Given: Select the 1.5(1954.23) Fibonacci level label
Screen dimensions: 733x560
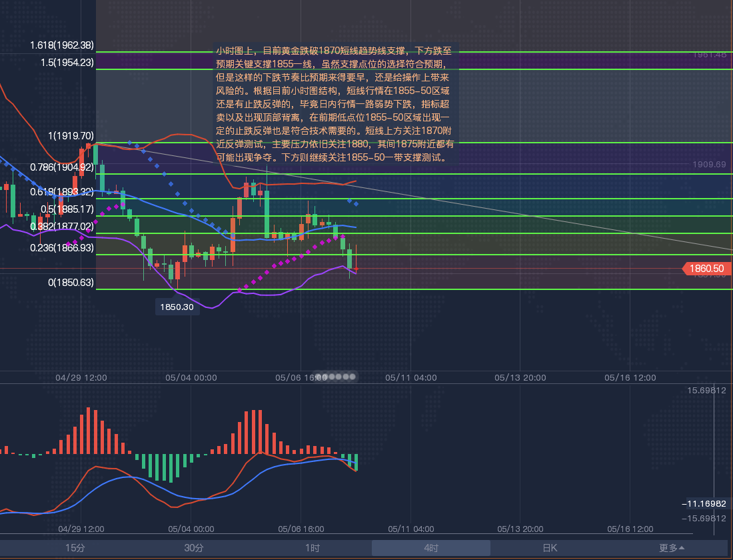Looking at the screenshot, I should coord(66,62).
